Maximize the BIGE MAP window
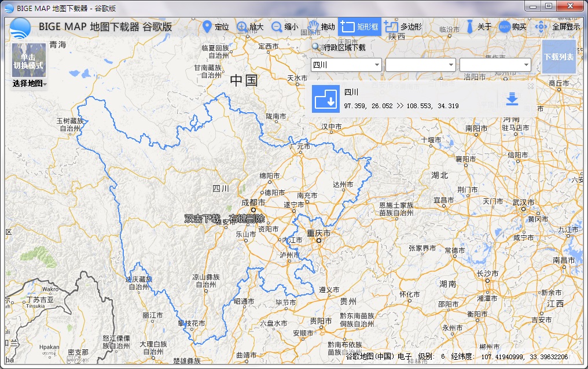 [549, 6]
